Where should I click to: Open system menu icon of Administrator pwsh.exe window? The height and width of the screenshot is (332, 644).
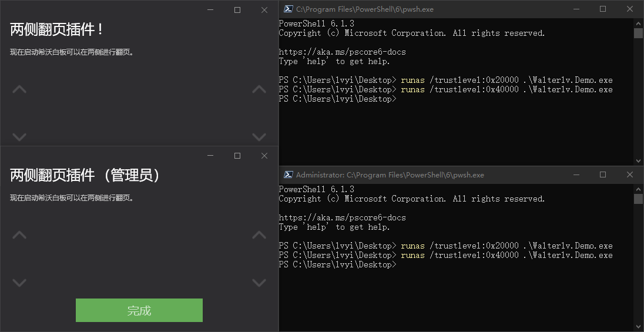(289, 175)
